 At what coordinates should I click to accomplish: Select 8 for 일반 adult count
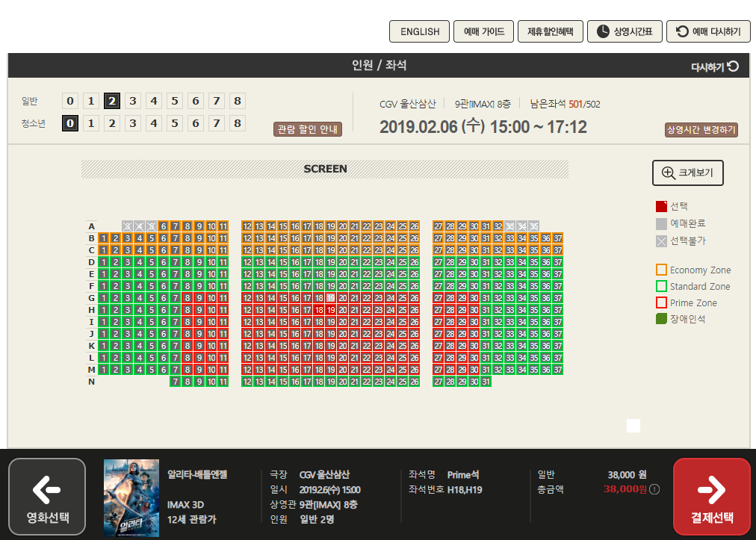click(238, 101)
